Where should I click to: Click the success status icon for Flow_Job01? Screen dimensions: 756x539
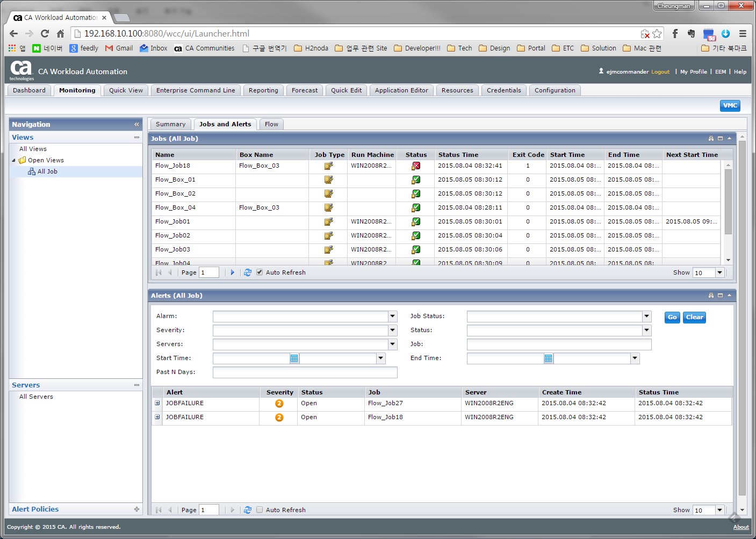(x=416, y=222)
